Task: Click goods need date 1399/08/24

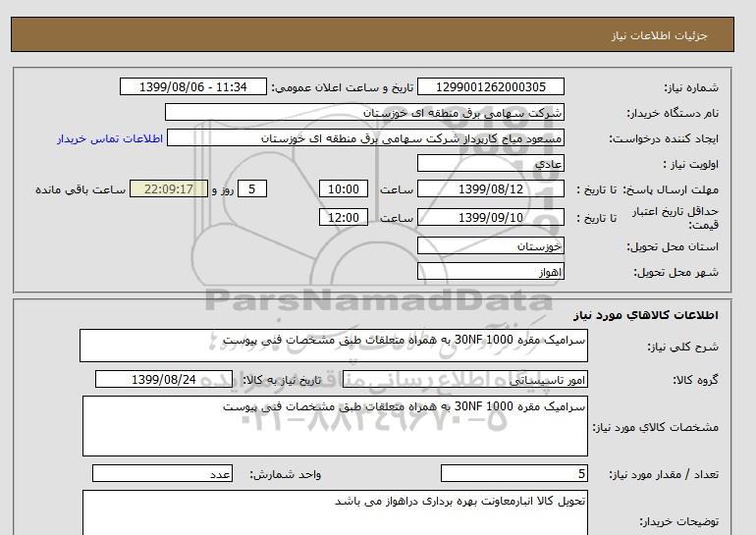Action: (164, 380)
